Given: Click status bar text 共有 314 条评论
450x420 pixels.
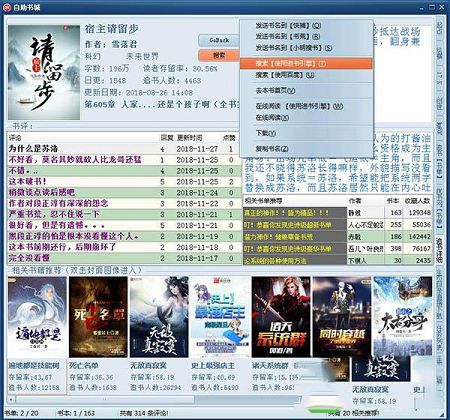Looking at the screenshot, I should click(144, 413).
